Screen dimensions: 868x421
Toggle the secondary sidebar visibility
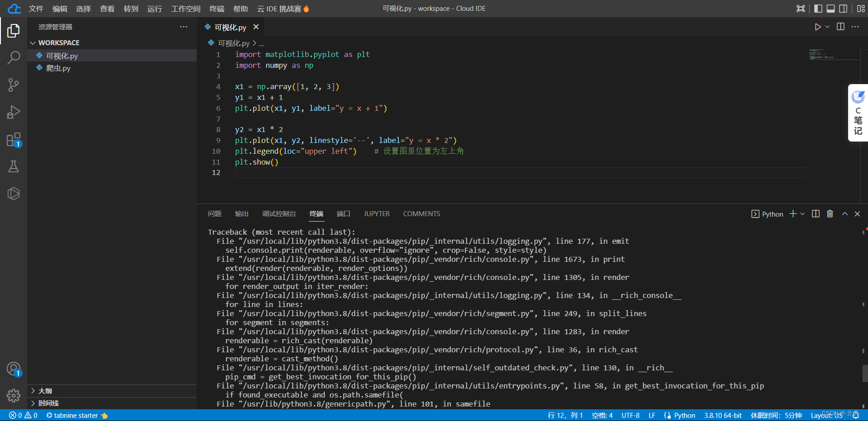[843, 9]
